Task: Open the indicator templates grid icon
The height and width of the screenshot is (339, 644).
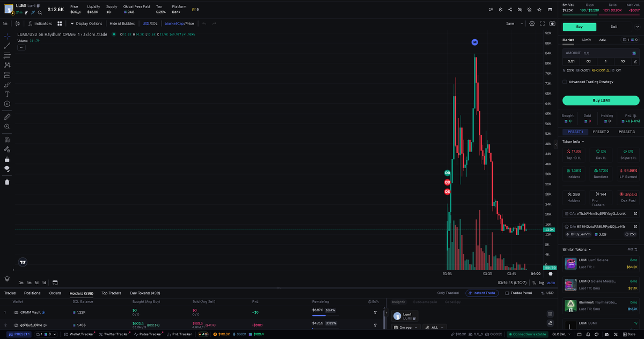Action: pyautogui.click(x=60, y=24)
